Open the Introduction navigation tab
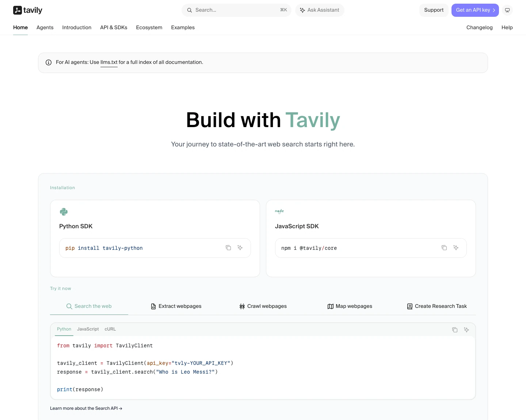Image resolution: width=526 pixels, height=420 pixels. [77, 27]
